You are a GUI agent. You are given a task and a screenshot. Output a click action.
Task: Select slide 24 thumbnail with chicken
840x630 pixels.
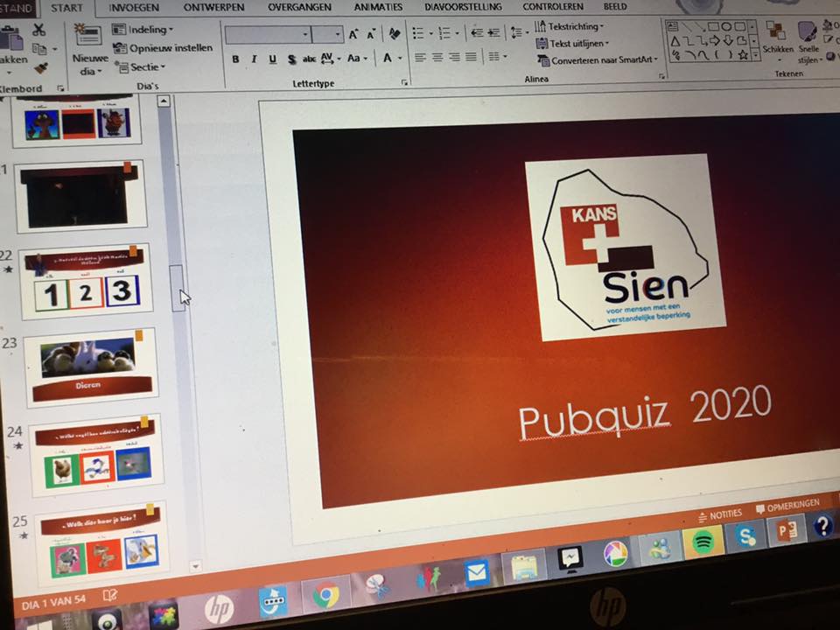96,455
